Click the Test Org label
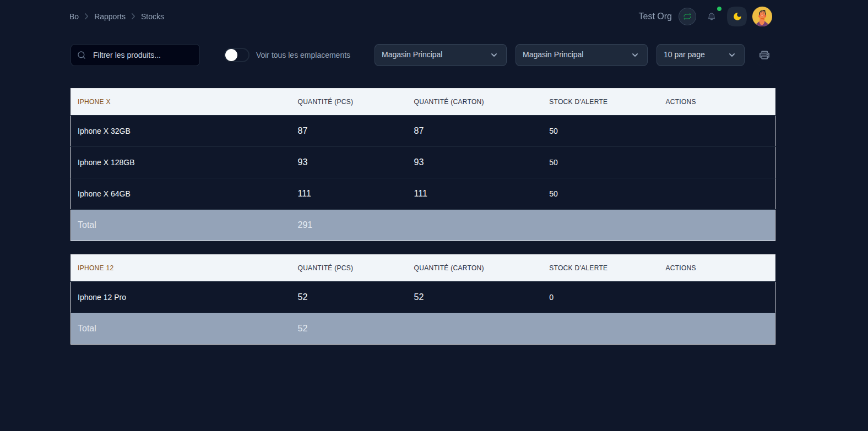 tap(655, 17)
